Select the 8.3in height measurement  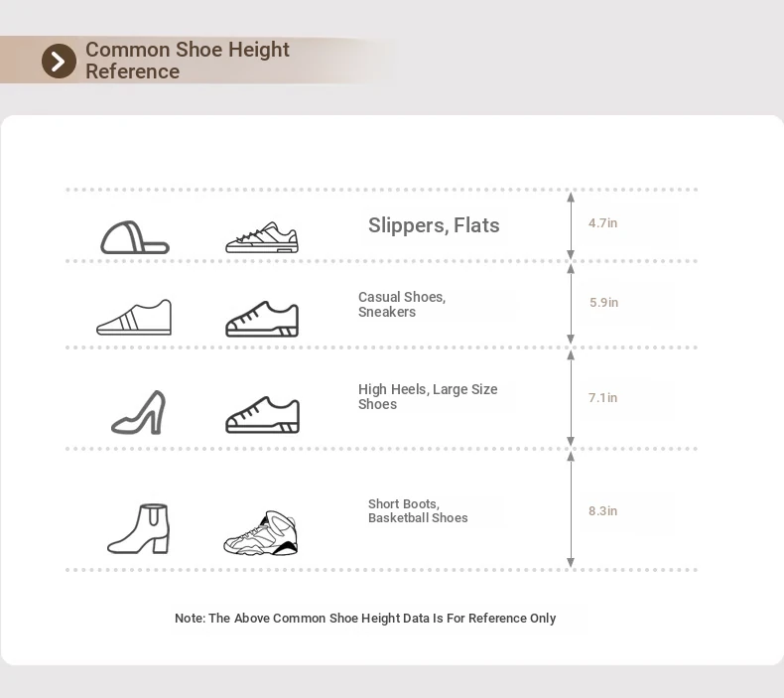tap(602, 511)
